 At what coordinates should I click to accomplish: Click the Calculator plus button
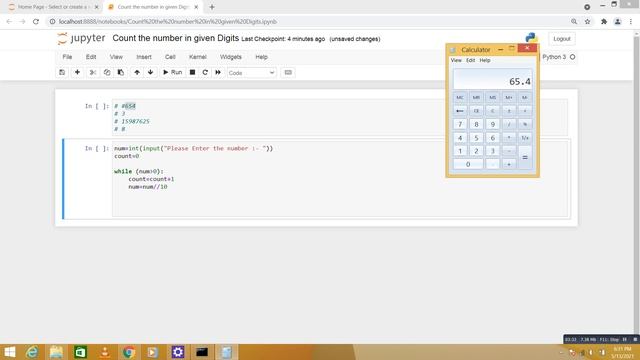coord(509,164)
